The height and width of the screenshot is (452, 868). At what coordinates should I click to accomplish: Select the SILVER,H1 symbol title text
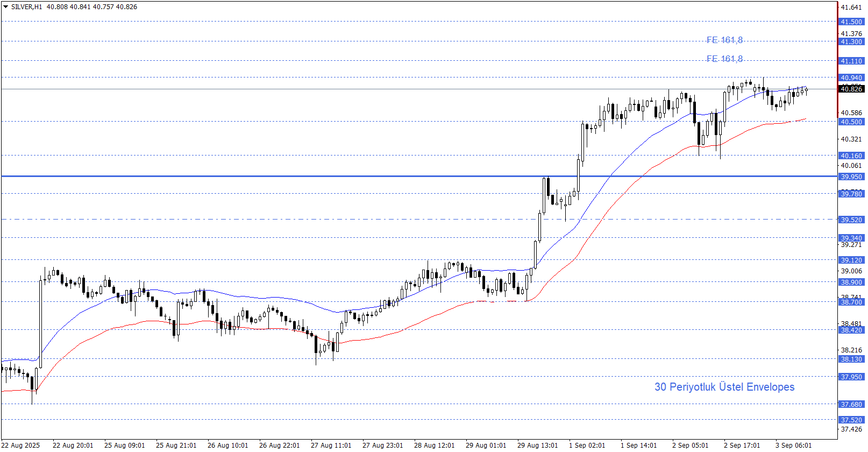(26, 7)
